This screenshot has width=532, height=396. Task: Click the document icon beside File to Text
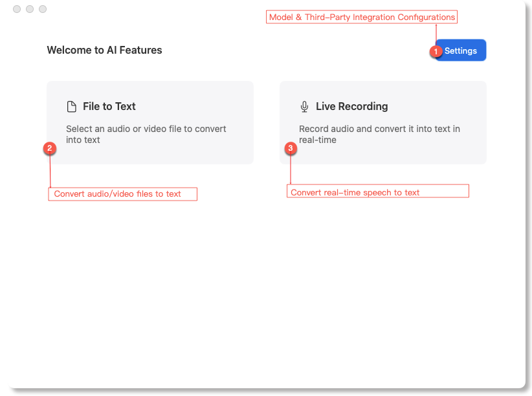[x=72, y=107]
